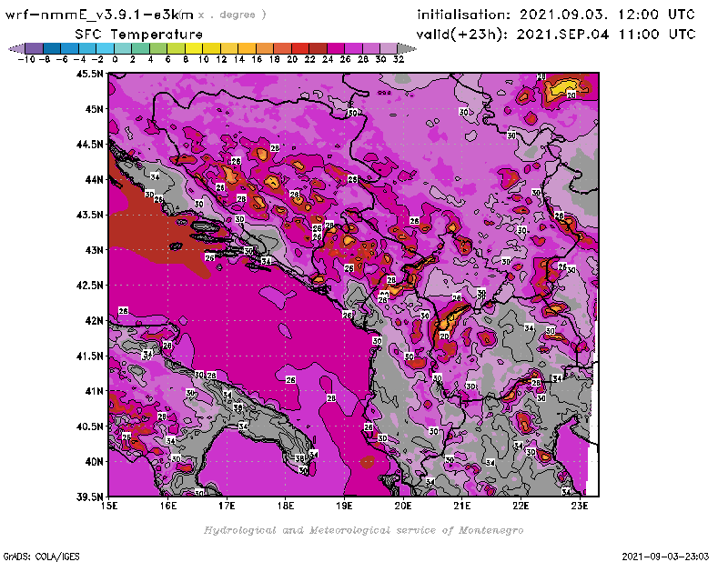Click the gray arrow at the legend's right end
Viewport: 728px width, 562px height.
[x=407, y=48]
